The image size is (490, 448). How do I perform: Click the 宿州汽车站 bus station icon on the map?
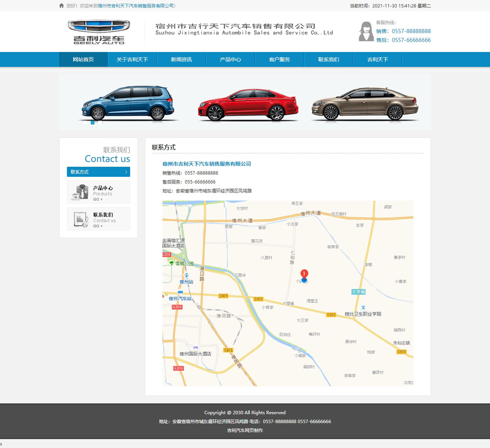click(x=180, y=293)
